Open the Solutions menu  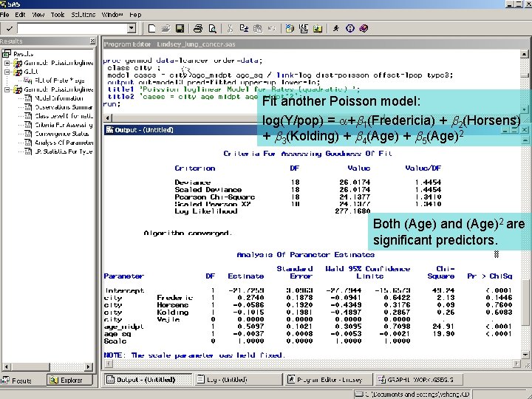coord(83,15)
